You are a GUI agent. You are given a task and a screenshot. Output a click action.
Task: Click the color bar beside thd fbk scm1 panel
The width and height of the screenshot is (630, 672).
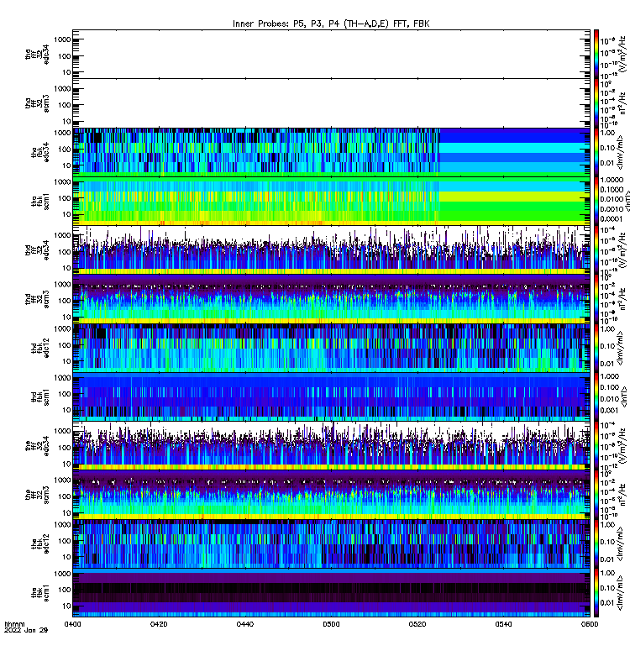tap(596, 396)
